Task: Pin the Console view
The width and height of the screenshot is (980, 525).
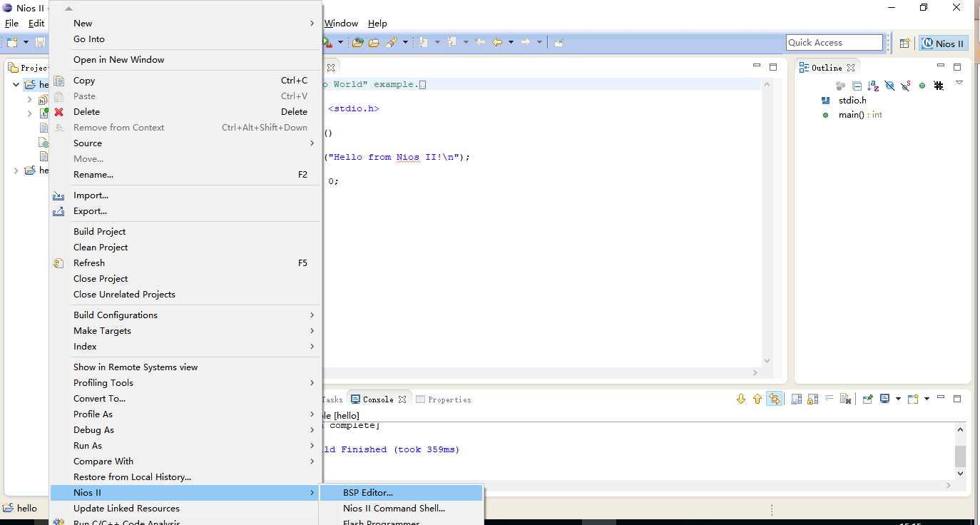Action: pos(868,399)
